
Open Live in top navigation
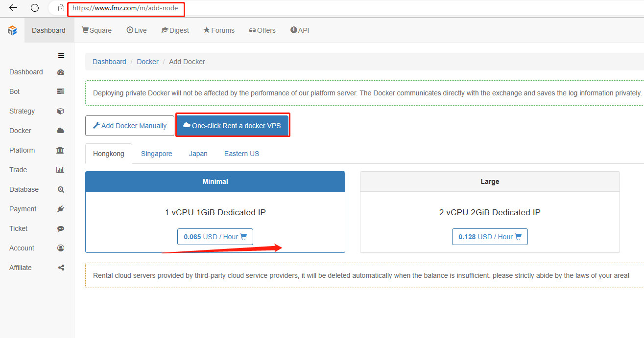(x=137, y=30)
